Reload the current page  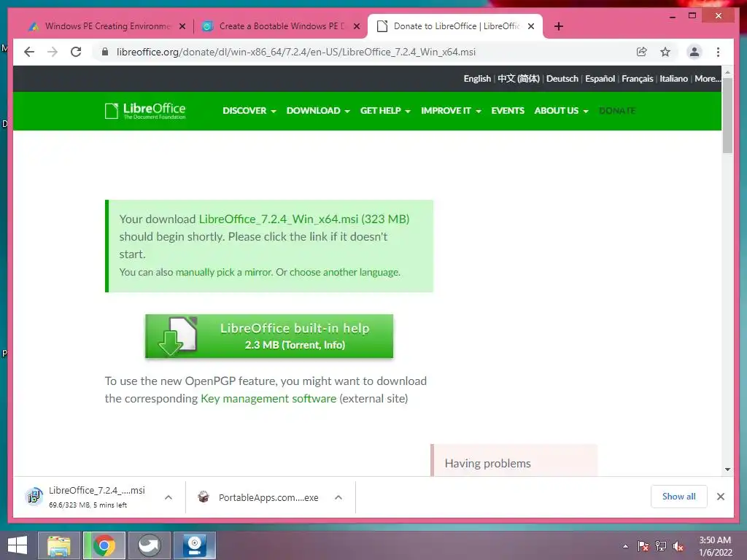click(x=76, y=52)
